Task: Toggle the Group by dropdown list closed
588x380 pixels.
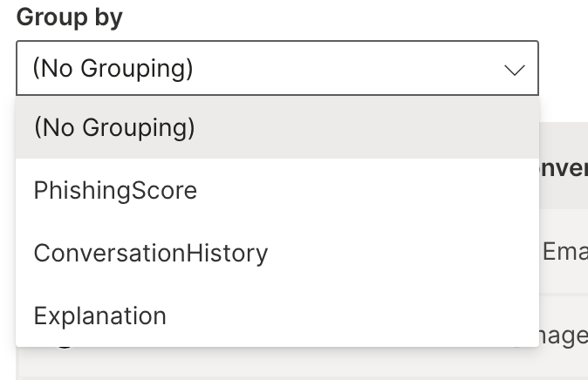Action: (x=515, y=69)
